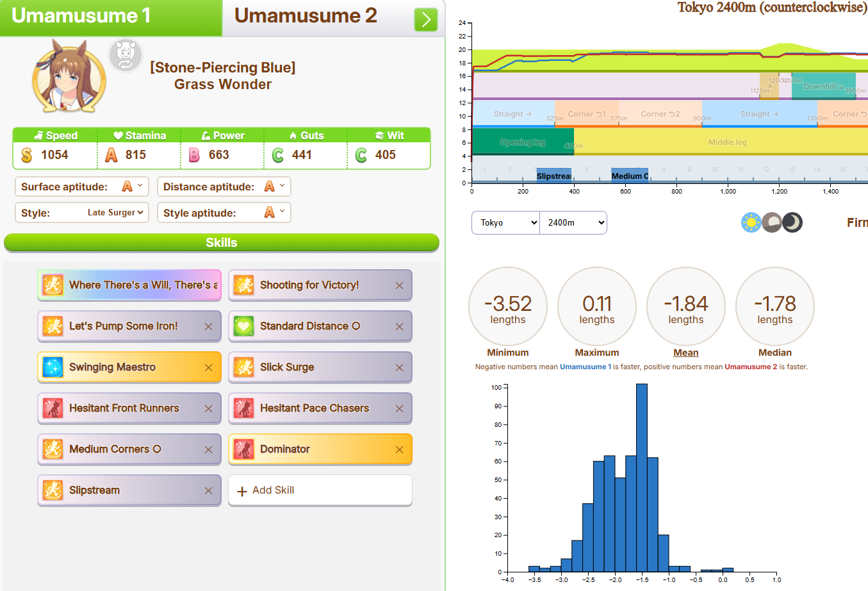Remove the Hesitant Front Runners skill
Image resolution: width=868 pixels, height=591 pixels.
click(209, 408)
